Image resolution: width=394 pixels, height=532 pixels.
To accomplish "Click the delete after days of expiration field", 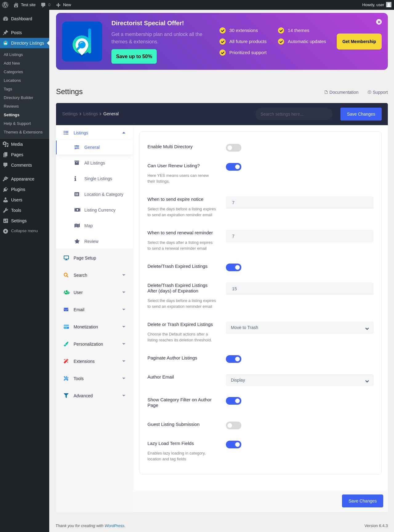I will pyautogui.click(x=300, y=289).
